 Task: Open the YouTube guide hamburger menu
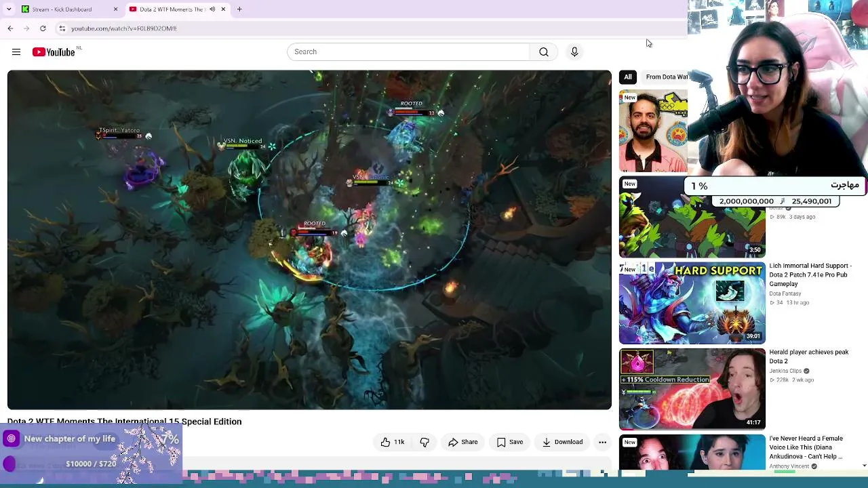16,52
